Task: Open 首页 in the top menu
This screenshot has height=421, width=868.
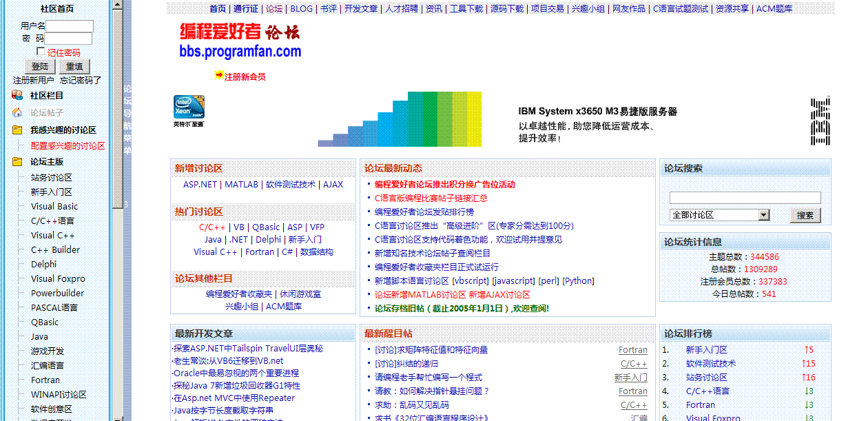Action: click(x=218, y=9)
